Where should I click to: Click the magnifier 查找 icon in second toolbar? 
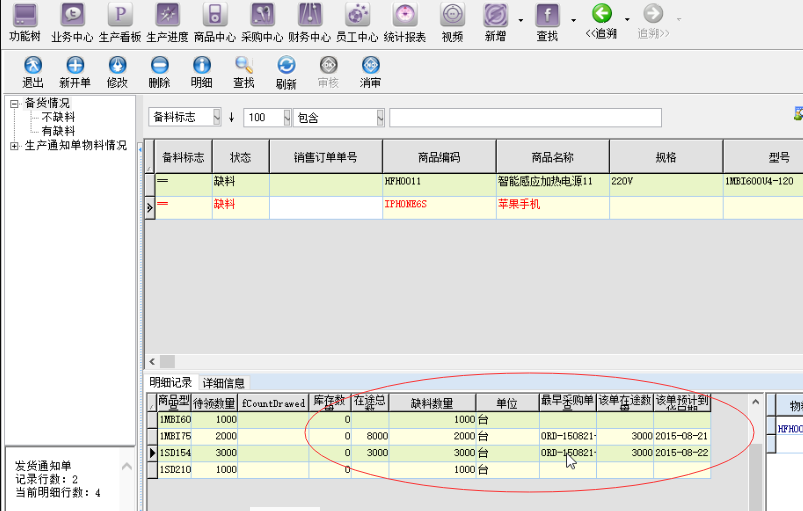pyautogui.click(x=244, y=72)
